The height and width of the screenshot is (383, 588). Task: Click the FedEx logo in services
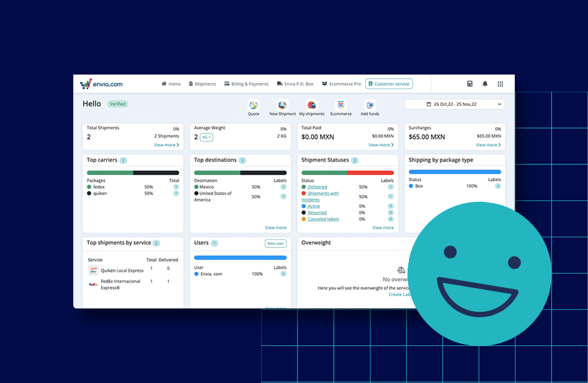[93, 285]
